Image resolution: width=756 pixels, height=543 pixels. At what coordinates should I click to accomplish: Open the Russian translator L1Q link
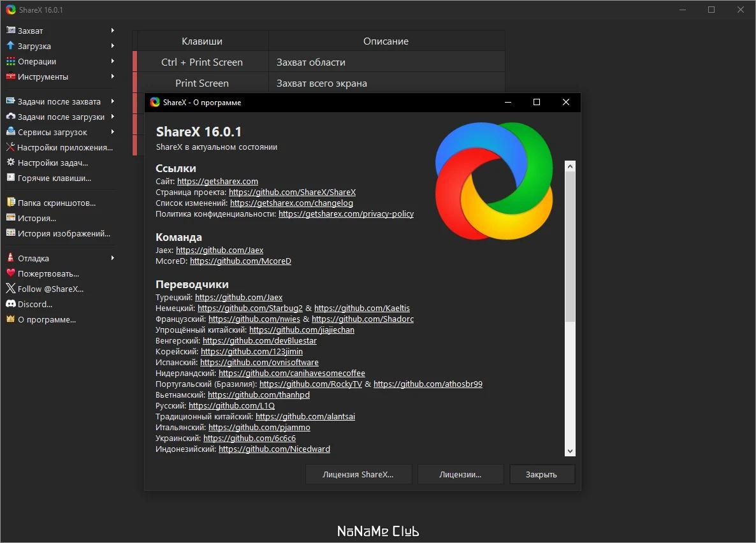pyautogui.click(x=232, y=405)
